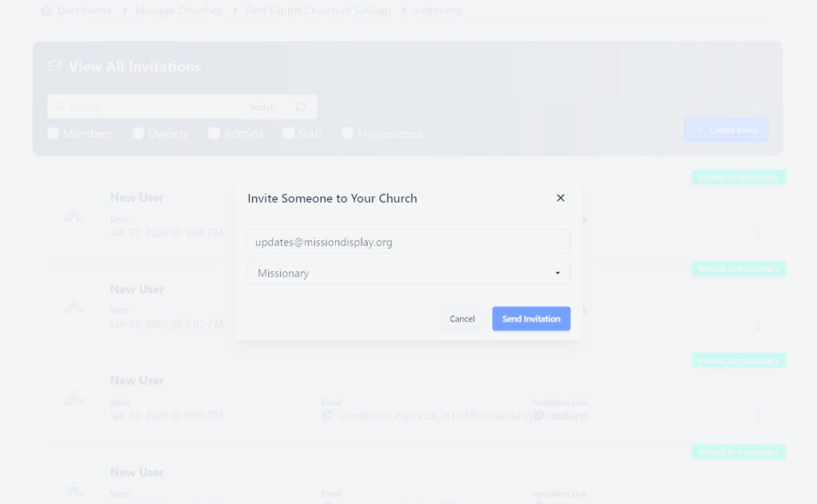This screenshot has width=817, height=504.
Task: Toggle the Members filter checkbox
Action: pos(53,134)
